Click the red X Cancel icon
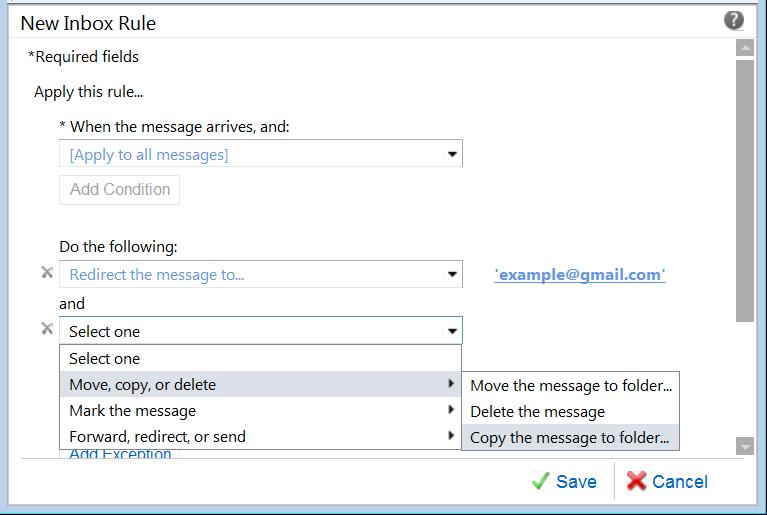The image size is (767, 515). click(x=636, y=482)
